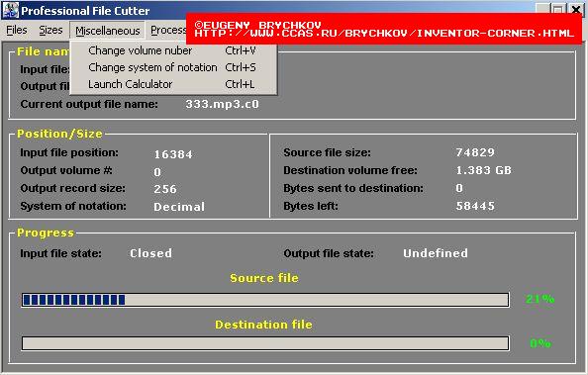588x375 pixels.
Task: Click the Bytes sent to destination label
Action: [x=353, y=188]
